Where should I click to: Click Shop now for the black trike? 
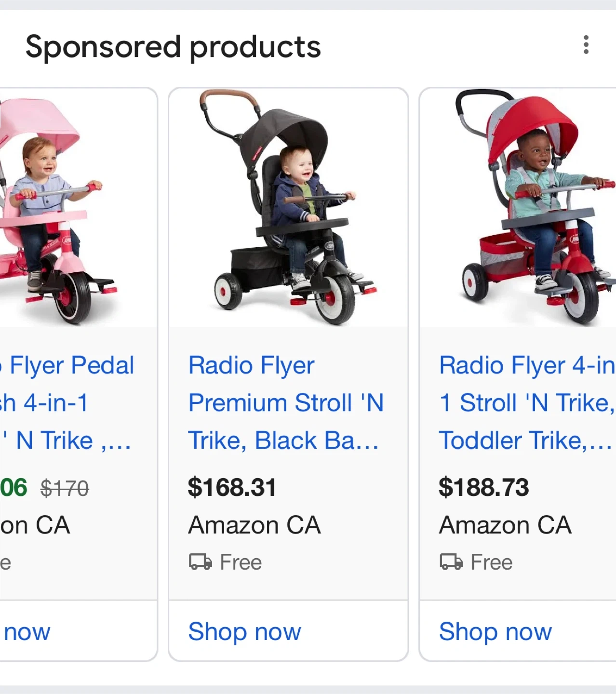[244, 631]
